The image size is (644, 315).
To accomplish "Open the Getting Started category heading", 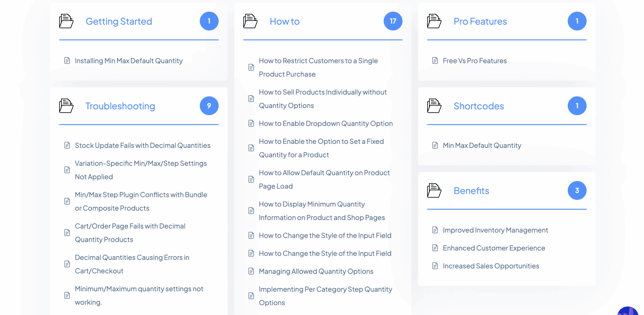I will [119, 21].
